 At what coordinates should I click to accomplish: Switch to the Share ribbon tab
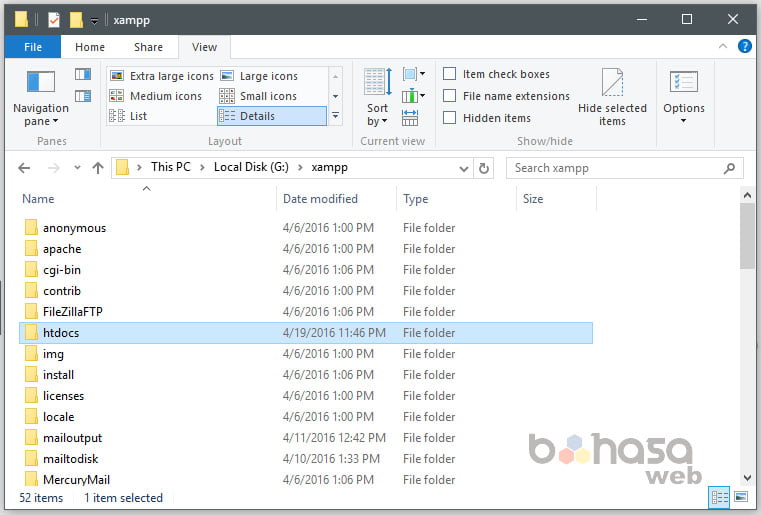pyautogui.click(x=149, y=47)
